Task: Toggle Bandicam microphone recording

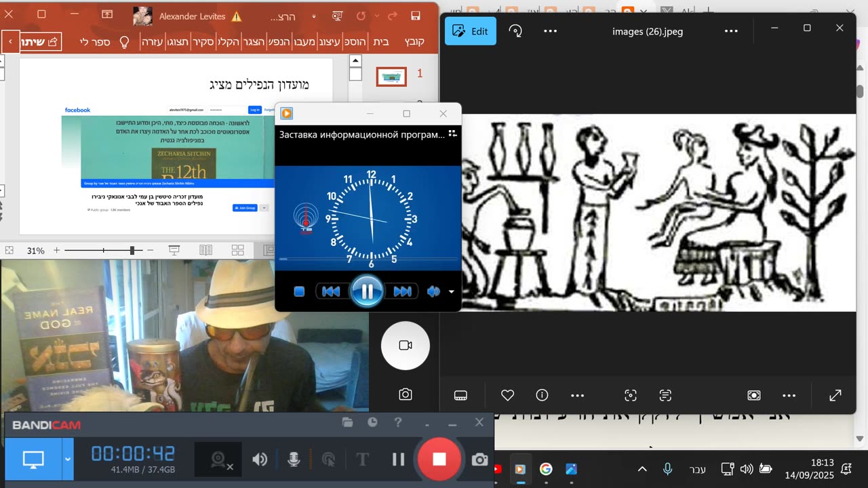Action: (294, 460)
